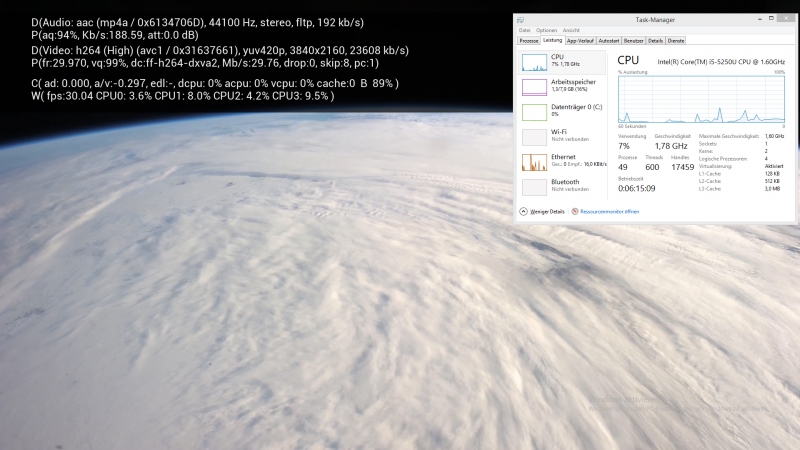Switch to the Dienste tab
This screenshot has height=450, width=800.
676,41
